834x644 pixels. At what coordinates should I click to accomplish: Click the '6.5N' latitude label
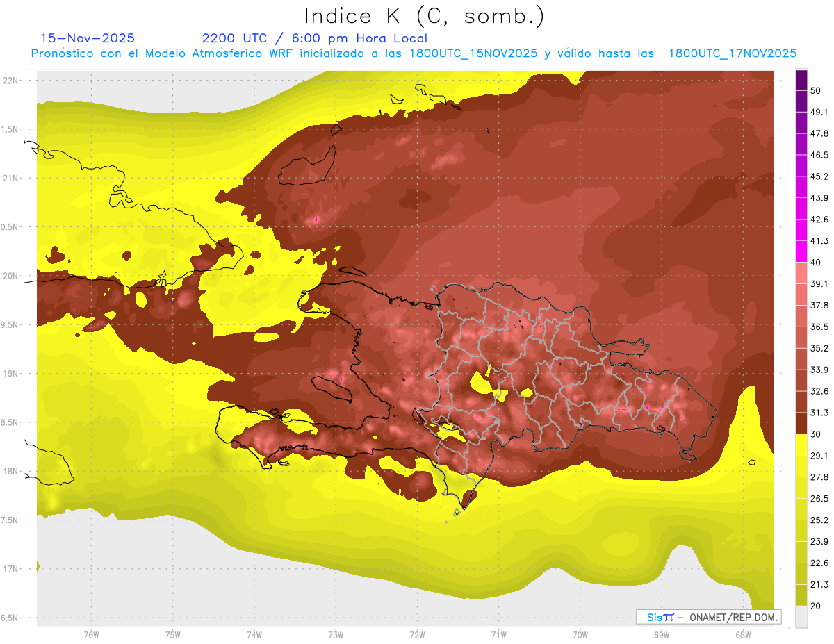click(x=10, y=618)
